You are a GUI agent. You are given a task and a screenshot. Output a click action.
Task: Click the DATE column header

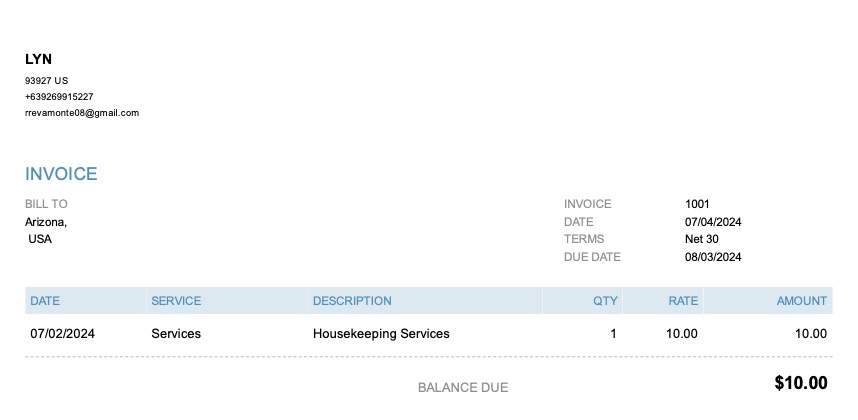(x=45, y=301)
